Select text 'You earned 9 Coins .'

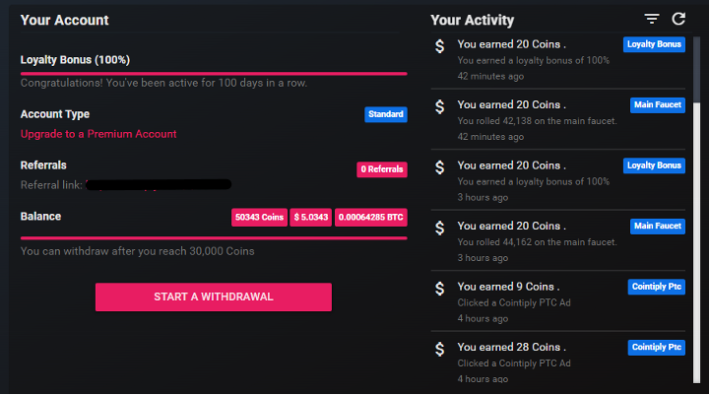click(509, 287)
